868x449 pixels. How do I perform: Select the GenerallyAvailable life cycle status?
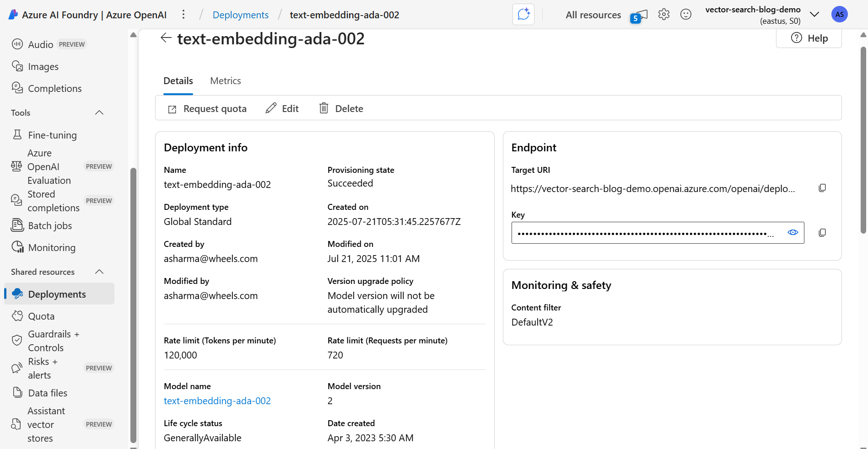click(x=203, y=438)
